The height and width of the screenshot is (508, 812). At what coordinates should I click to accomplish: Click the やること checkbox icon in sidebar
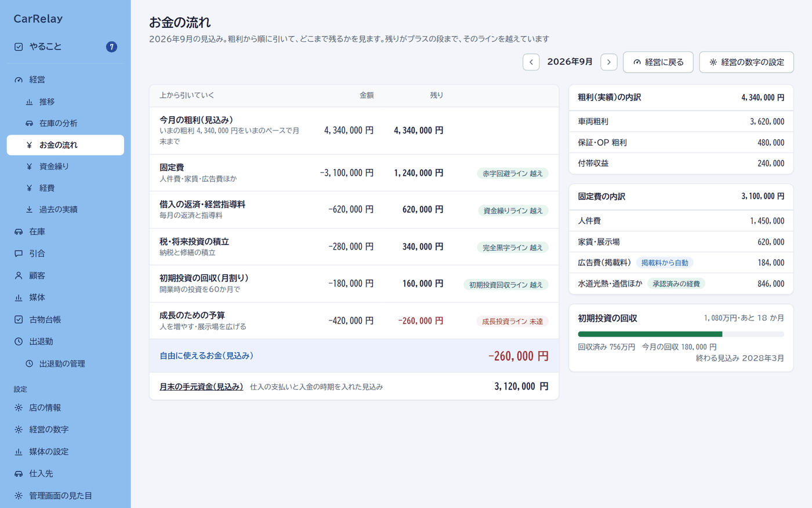pyautogui.click(x=19, y=46)
